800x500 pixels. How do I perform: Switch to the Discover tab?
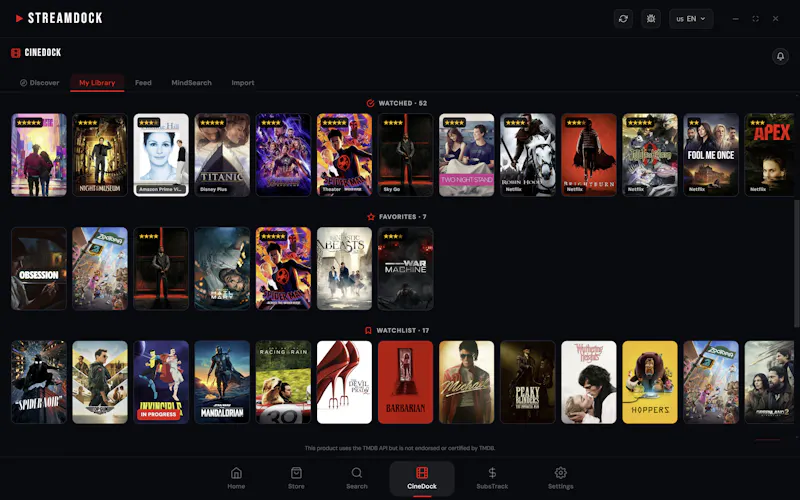point(39,83)
